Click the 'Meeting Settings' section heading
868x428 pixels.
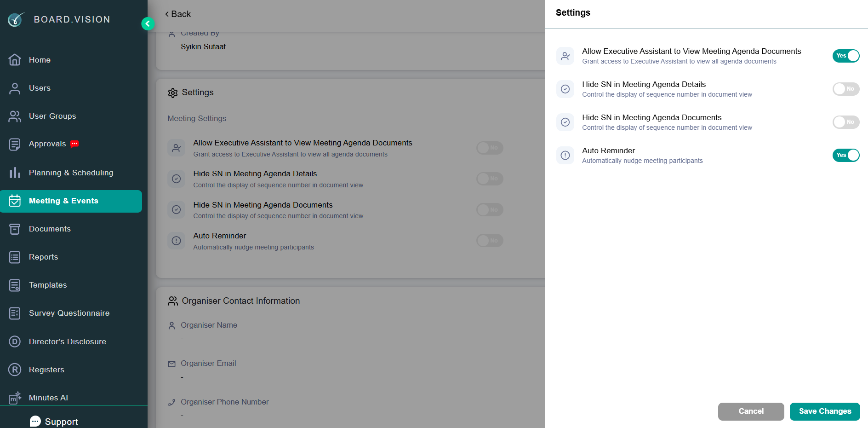coord(197,119)
